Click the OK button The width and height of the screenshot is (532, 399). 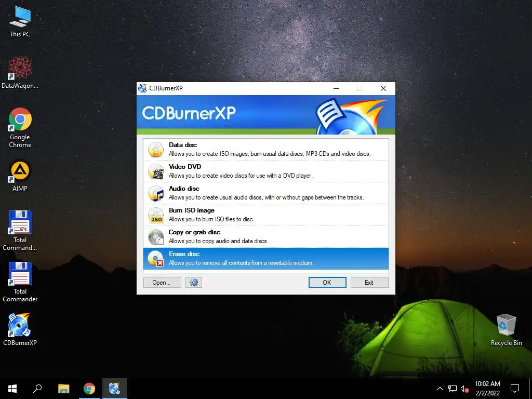tap(327, 282)
